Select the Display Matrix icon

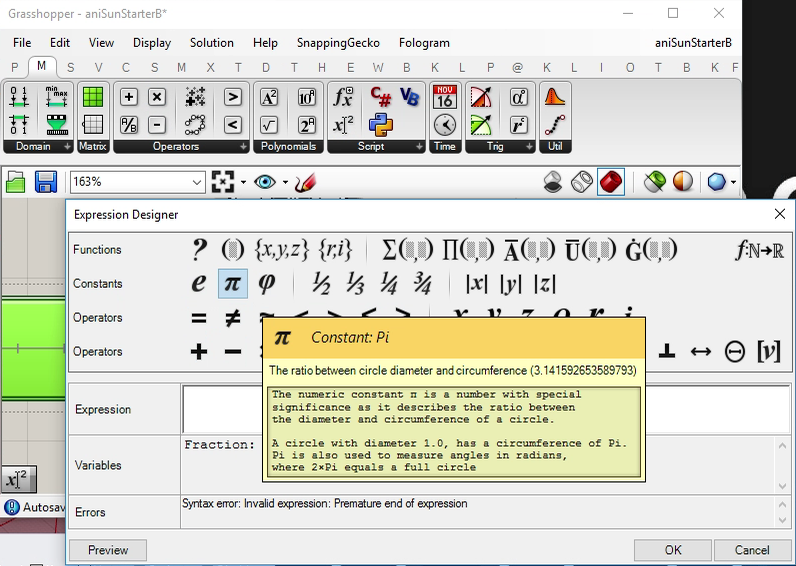tap(93, 124)
